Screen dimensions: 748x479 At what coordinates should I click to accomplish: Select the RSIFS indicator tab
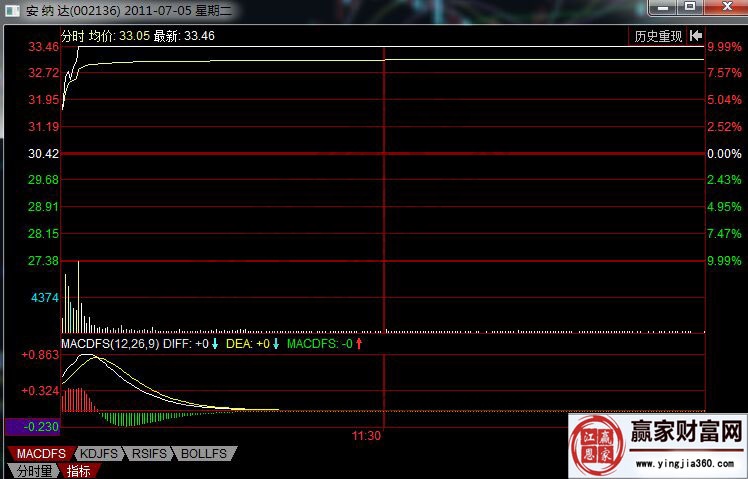click(x=150, y=454)
